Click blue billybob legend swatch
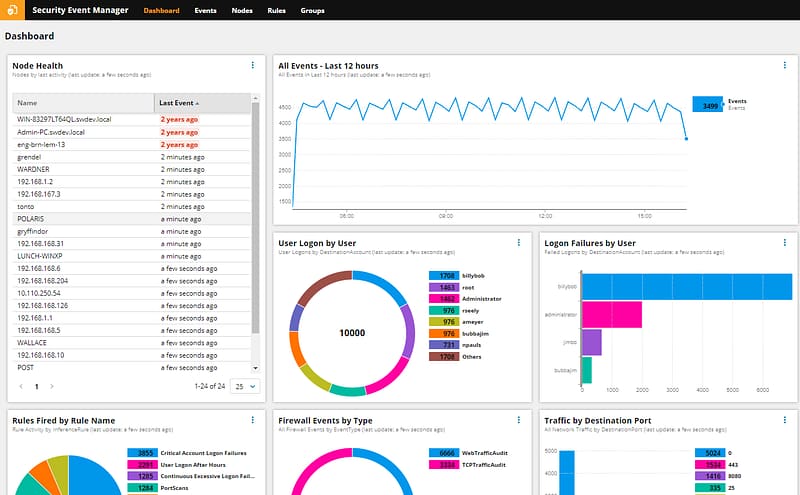Viewport: 800px width, 495px height. pyautogui.click(x=444, y=276)
